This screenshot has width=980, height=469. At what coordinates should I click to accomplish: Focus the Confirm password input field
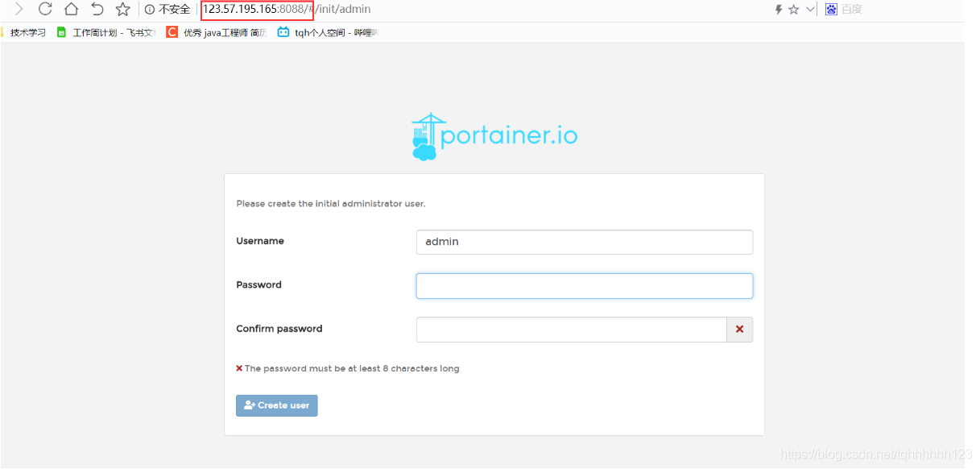pyautogui.click(x=572, y=329)
